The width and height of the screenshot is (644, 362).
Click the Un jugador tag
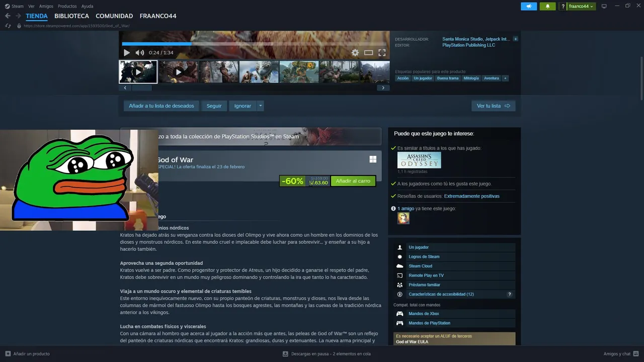423,78
